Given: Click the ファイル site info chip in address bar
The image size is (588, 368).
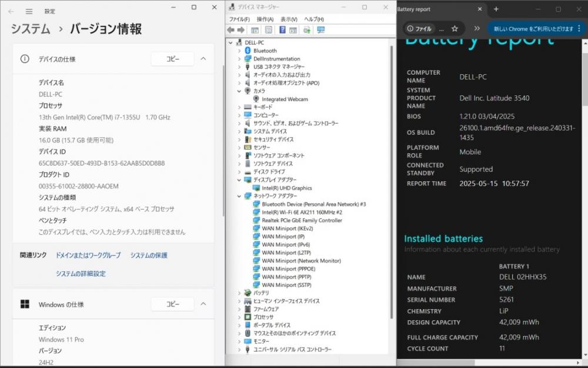Looking at the screenshot, I should [419, 28].
